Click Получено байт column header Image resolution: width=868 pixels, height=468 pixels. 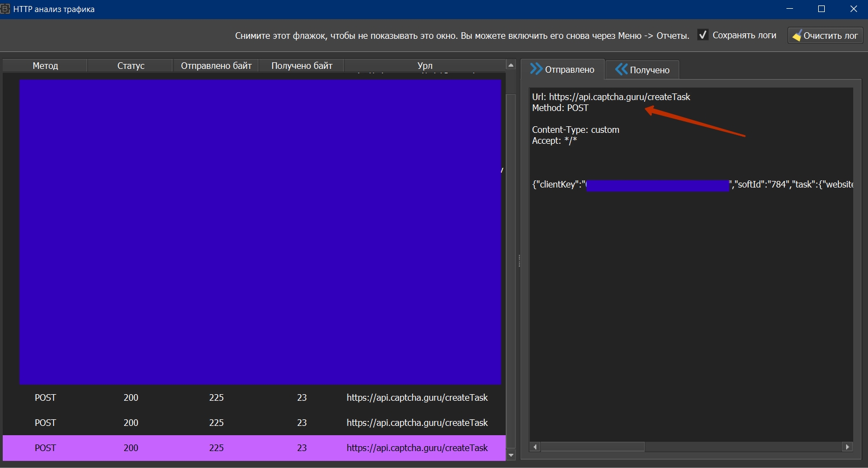coord(302,66)
